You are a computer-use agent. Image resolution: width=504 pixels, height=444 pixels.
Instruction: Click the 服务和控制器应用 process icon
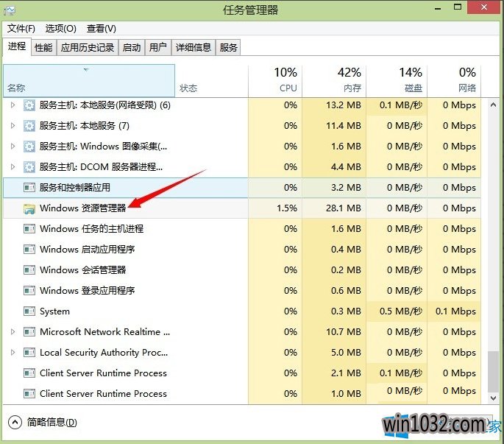click(x=29, y=188)
